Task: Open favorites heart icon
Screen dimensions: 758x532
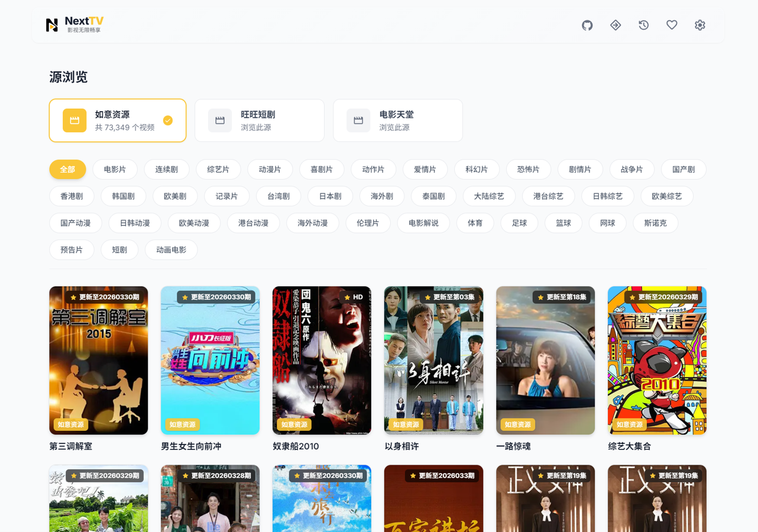Action: (672, 25)
